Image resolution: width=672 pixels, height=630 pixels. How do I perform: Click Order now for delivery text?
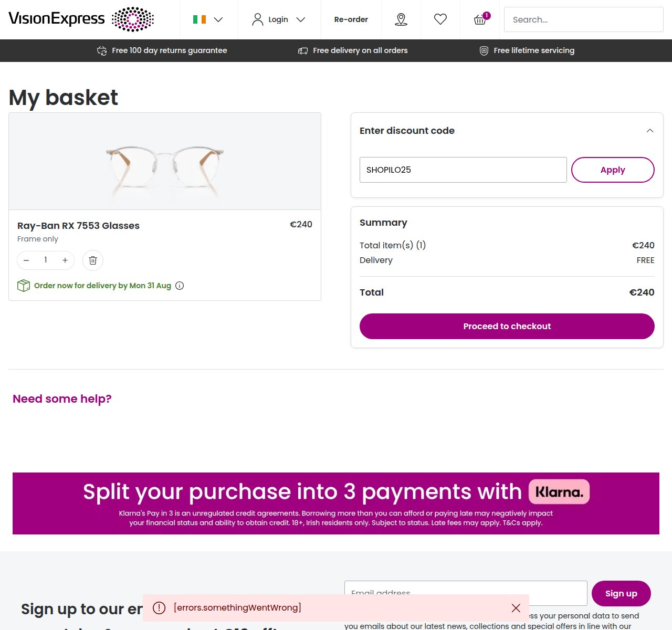tap(102, 286)
